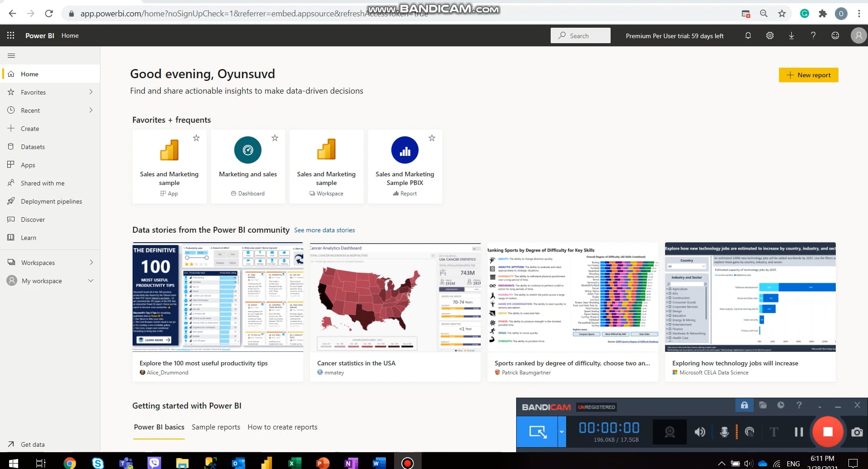The image size is (868, 469).
Task: Open Apps in the sidebar
Action: click(x=50, y=165)
